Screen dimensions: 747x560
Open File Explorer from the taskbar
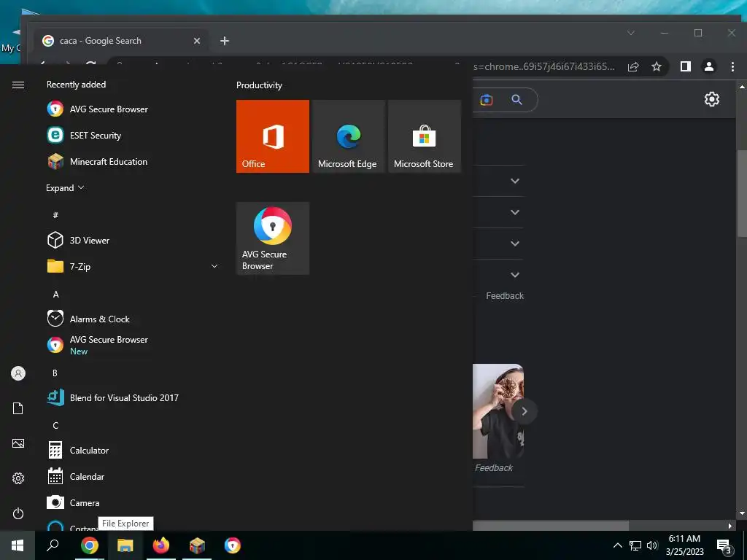click(125, 545)
